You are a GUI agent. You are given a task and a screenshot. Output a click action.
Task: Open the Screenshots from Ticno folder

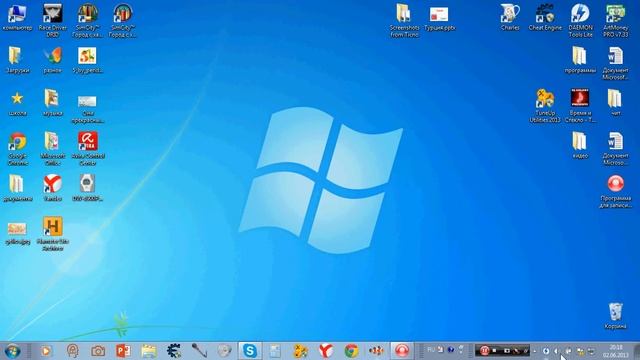click(404, 20)
